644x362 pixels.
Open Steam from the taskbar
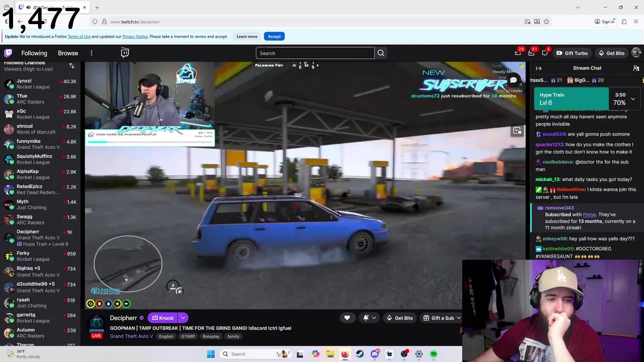coord(360,354)
